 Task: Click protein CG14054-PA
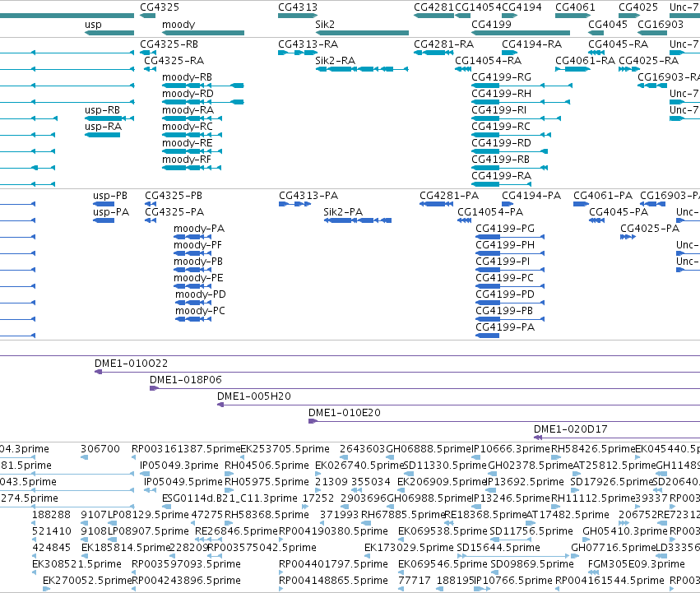click(490, 212)
